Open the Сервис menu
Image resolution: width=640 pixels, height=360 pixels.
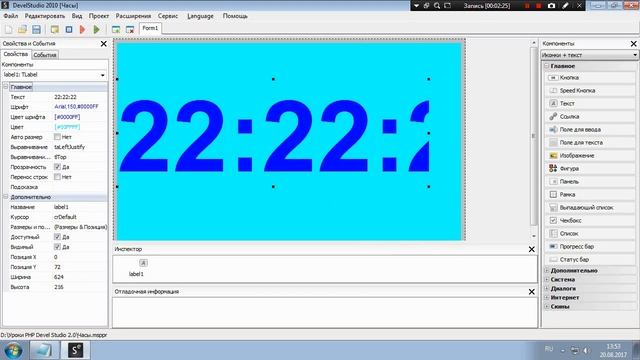tap(168, 16)
